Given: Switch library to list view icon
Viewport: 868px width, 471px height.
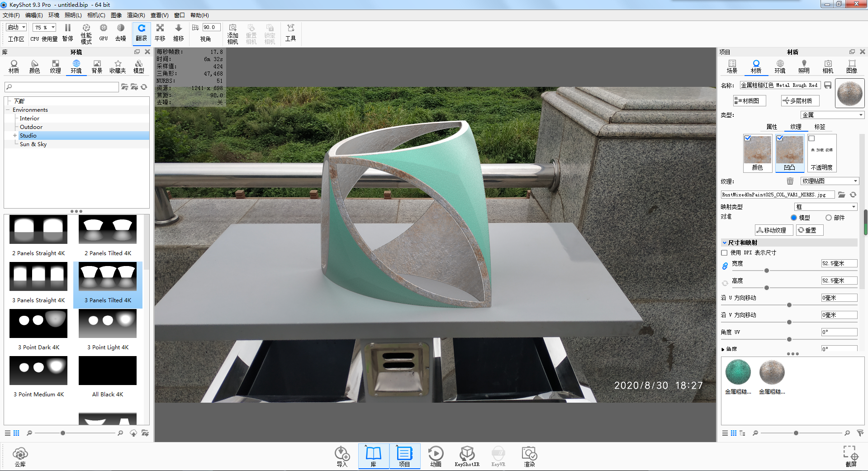Looking at the screenshot, I should tap(8, 433).
